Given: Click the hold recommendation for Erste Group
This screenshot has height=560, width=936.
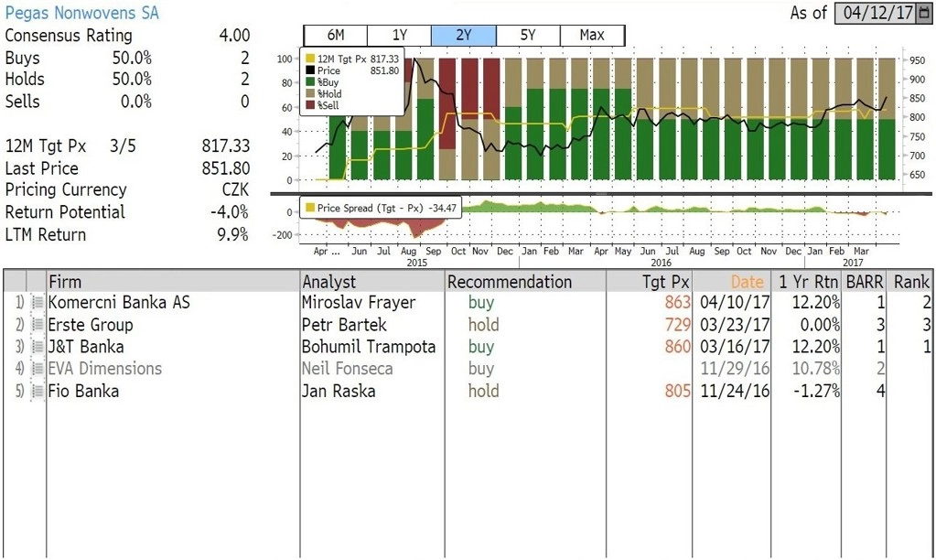Looking at the screenshot, I should (483, 325).
